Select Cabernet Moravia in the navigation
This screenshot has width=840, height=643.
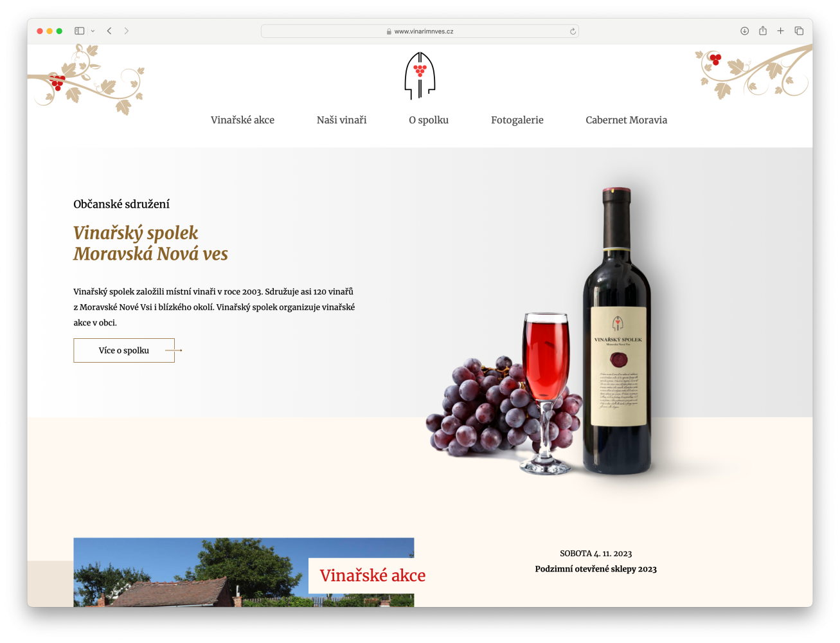point(626,120)
